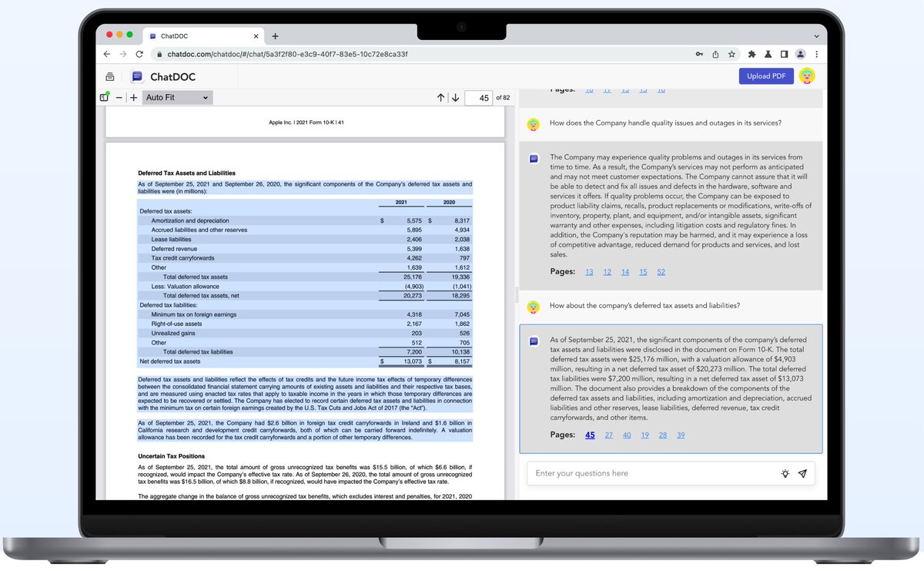This screenshot has height=571, width=924.
Task: Click the 'Minimum tax on foreign earnings' row
Action: [x=305, y=315]
